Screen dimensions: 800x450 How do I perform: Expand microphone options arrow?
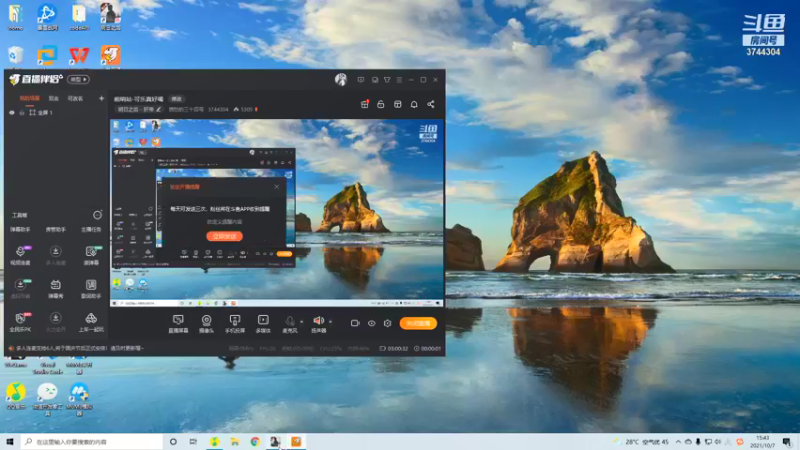[x=302, y=322]
